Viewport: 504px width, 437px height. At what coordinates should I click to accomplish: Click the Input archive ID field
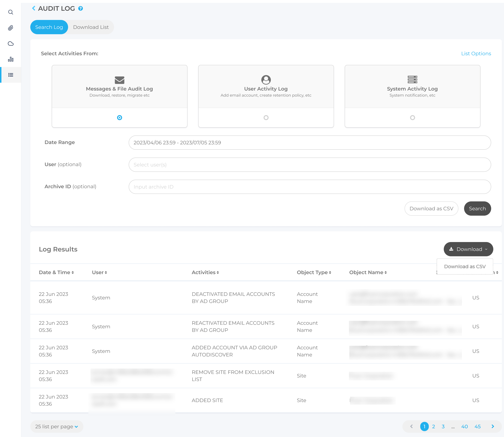click(x=310, y=187)
